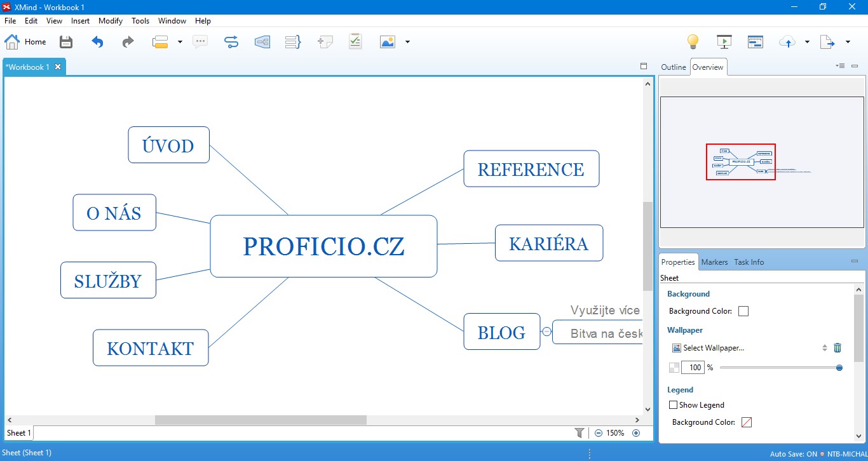The width and height of the screenshot is (868, 461).
Task: Add a boundary using the toolbar icon
Action: click(x=262, y=42)
